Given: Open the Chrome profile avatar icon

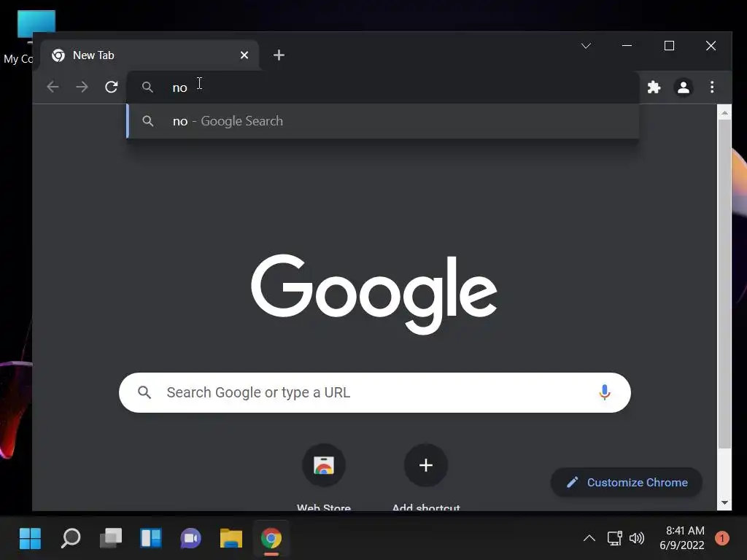Looking at the screenshot, I should [x=683, y=87].
